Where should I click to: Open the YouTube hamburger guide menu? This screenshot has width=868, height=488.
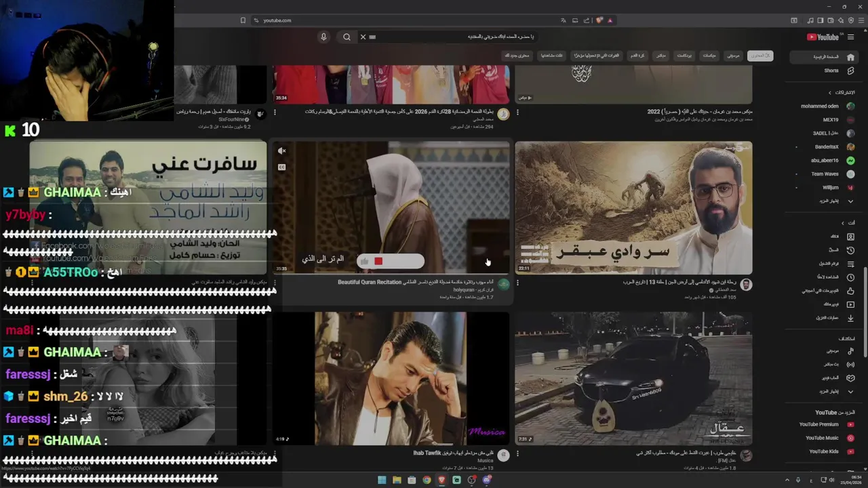tap(850, 37)
